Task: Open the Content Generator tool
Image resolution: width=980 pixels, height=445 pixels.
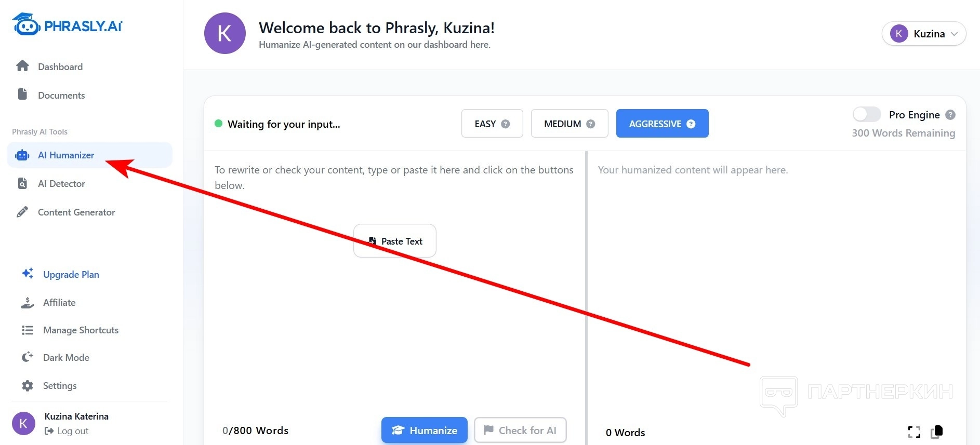Action: [76, 212]
